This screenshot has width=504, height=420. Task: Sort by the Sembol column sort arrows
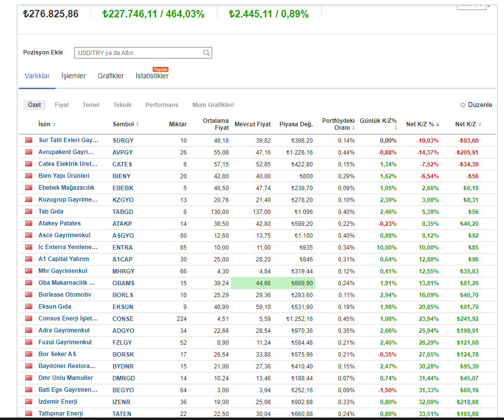tap(138, 124)
